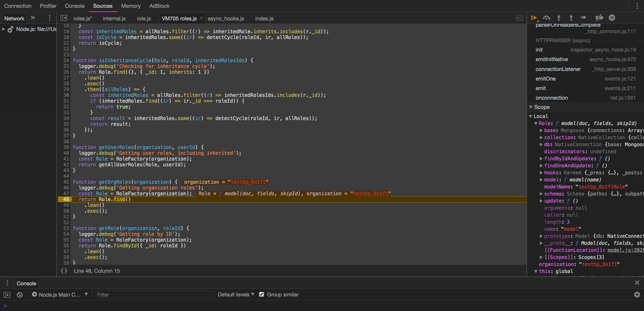The width and height of the screenshot is (644, 311).
Task: Switch to the top Console tab
Action: coord(75,6)
